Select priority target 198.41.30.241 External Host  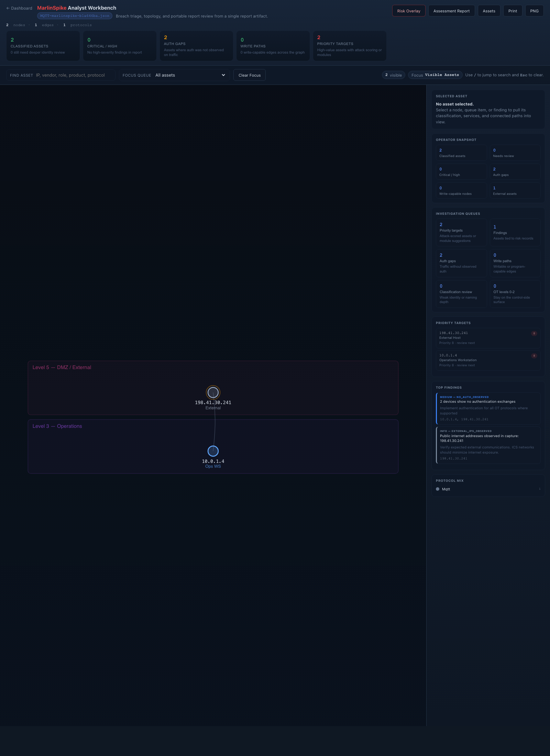487,338
